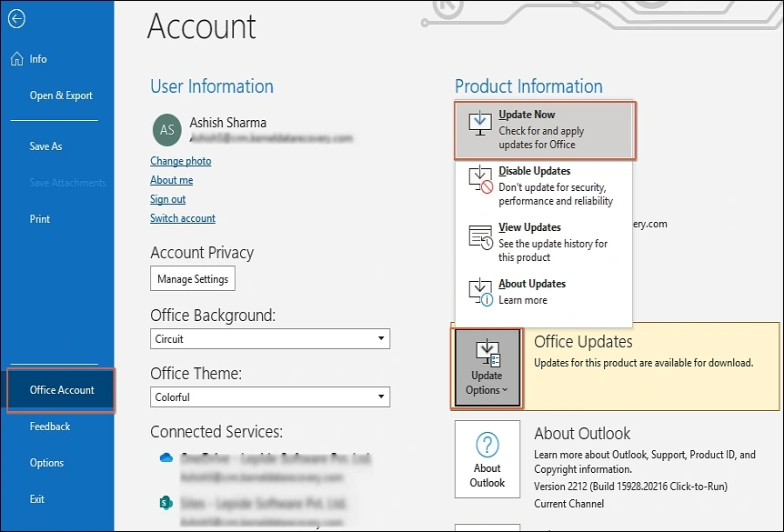Click the Ashish Sharma user name
This screenshot has width=784, height=532.
click(x=227, y=123)
